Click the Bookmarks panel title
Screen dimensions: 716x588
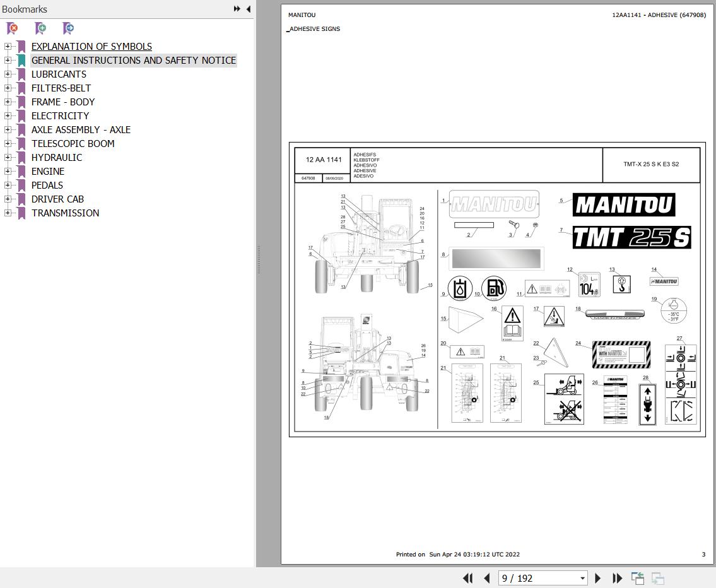click(x=24, y=9)
